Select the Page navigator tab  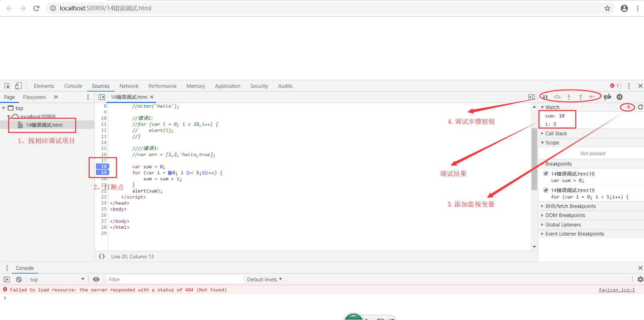9,97
